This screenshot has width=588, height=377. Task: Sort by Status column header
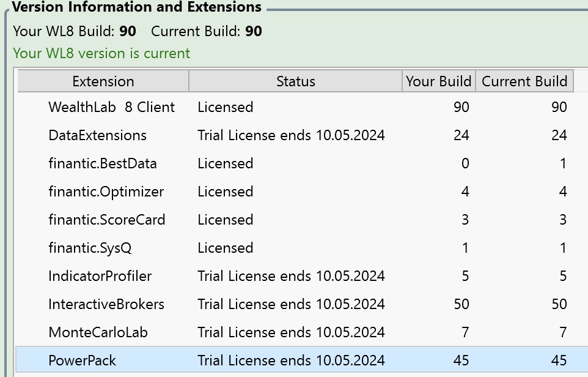click(x=295, y=81)
